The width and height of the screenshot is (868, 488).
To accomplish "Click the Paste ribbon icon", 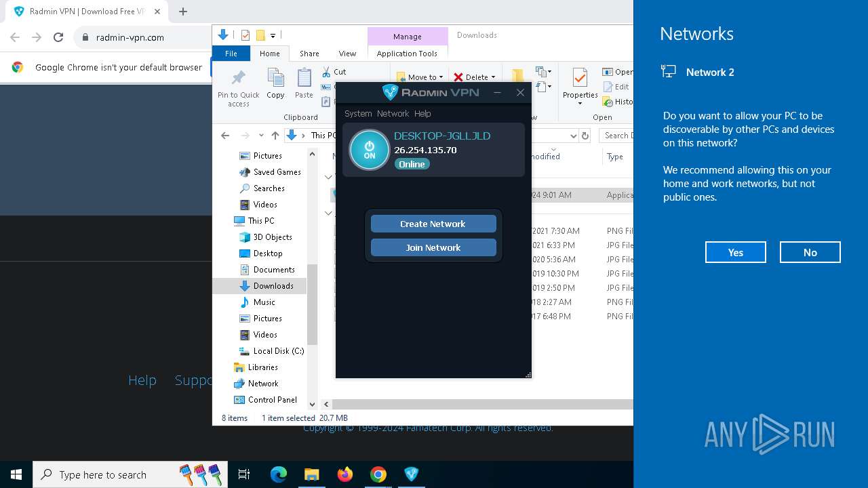I will pyautogui.click(x=304, y=77).
